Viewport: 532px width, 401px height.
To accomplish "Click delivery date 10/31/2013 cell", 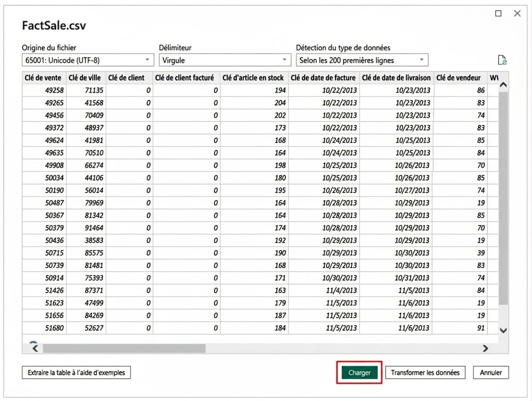I will (x=397, y=278).
